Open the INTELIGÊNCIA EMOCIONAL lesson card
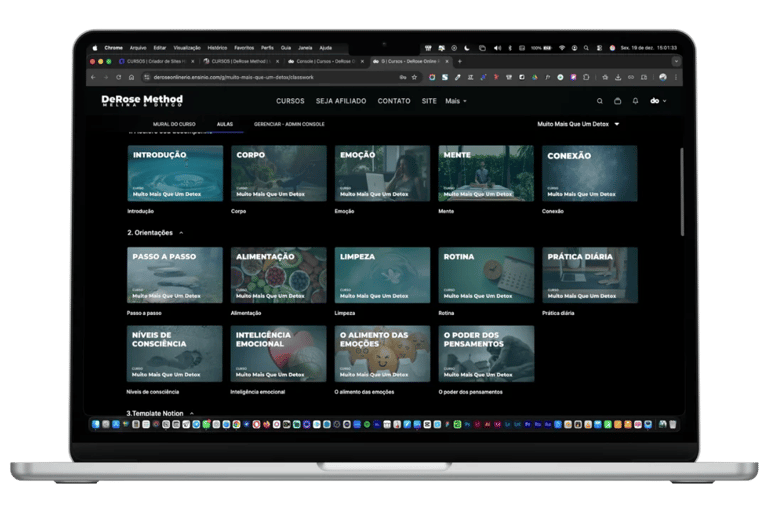The width and height of the screenshot is (768, 512). point(279,354)
